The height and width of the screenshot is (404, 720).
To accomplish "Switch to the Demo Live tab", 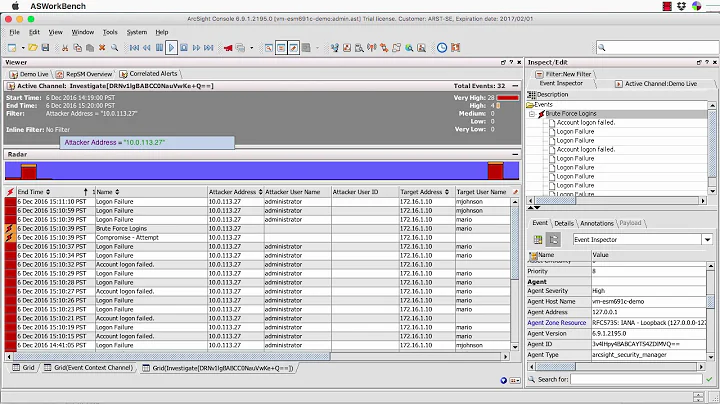I will (29, 74).
